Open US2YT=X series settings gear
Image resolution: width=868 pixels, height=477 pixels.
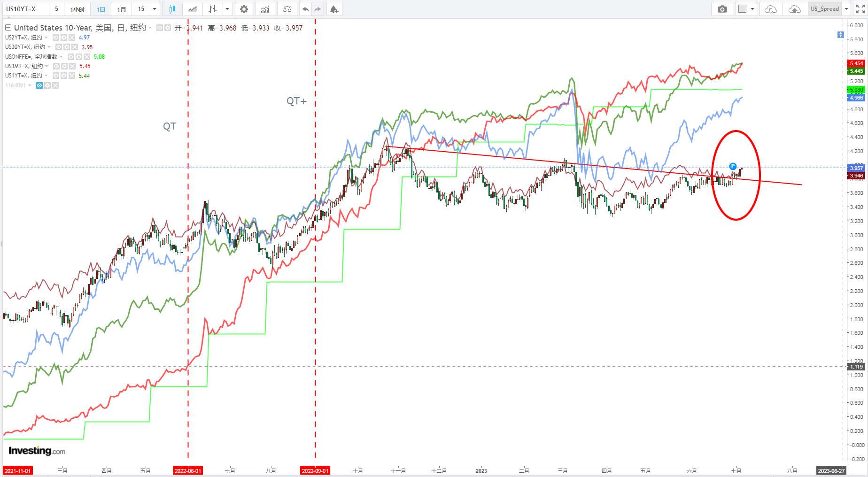click(64, 38)
